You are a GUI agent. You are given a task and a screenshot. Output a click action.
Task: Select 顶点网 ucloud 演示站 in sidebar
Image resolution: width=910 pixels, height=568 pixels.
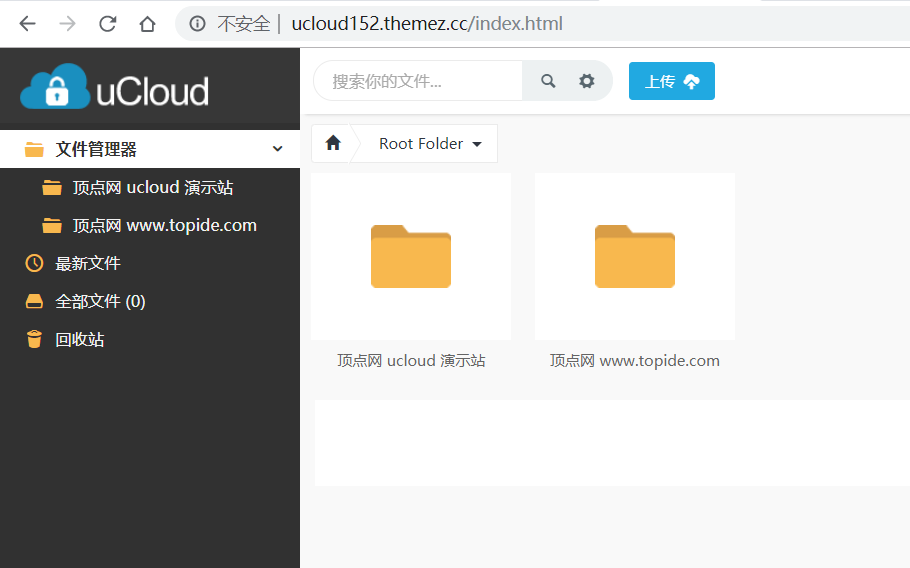coord(153,187)
